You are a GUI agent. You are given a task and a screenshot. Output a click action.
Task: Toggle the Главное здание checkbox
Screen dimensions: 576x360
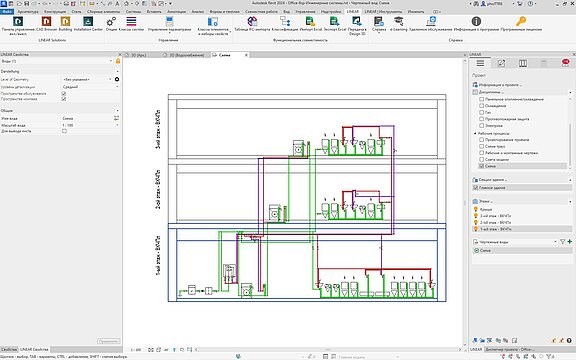(475, 188)
